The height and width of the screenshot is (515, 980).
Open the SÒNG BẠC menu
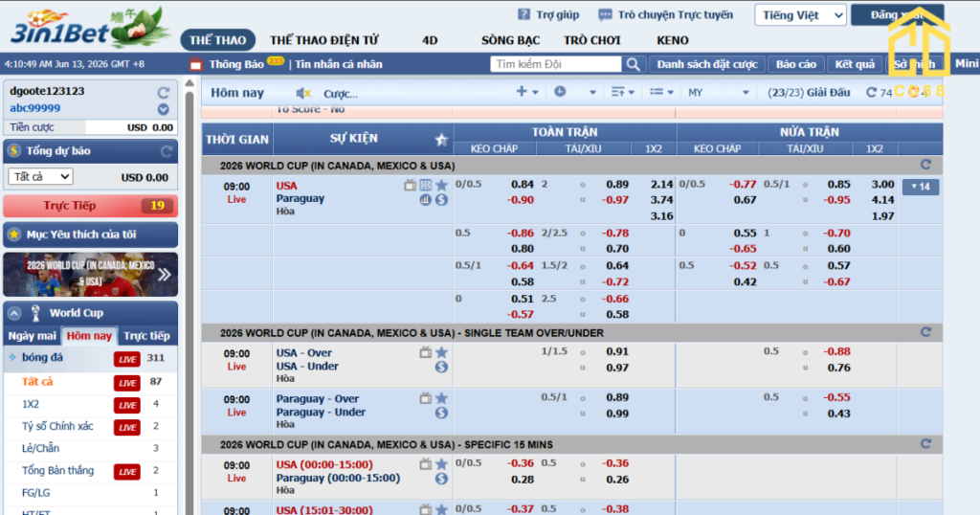point(511,40)
